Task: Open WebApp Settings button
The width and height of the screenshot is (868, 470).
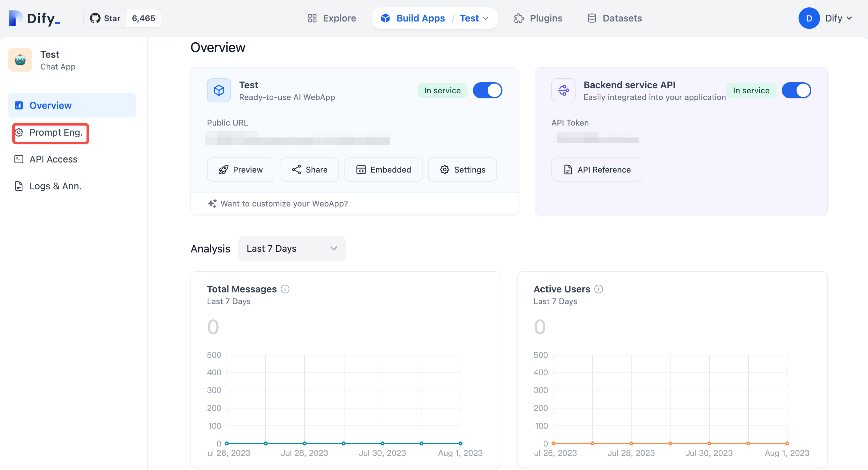Action: coord(462,170)
